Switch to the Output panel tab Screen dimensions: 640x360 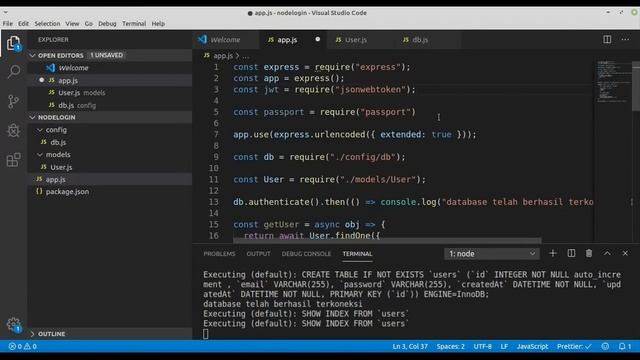[x=258, y=254]
